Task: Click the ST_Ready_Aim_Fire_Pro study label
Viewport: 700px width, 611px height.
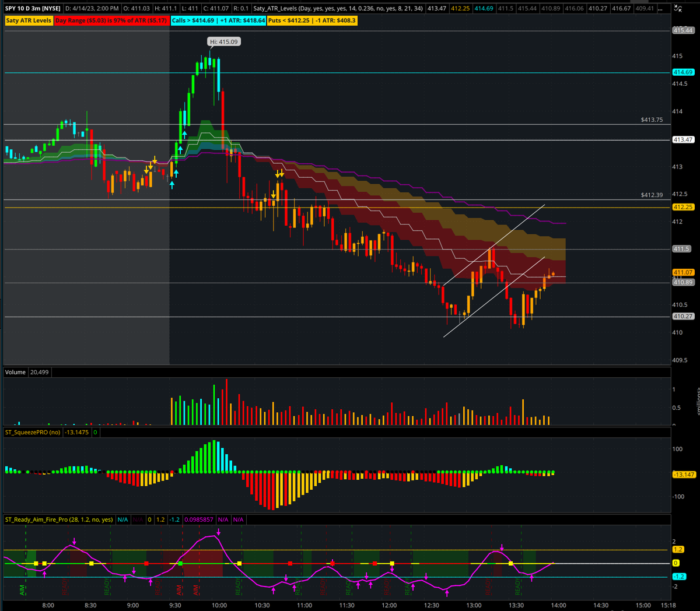Action: click(60, 519)
